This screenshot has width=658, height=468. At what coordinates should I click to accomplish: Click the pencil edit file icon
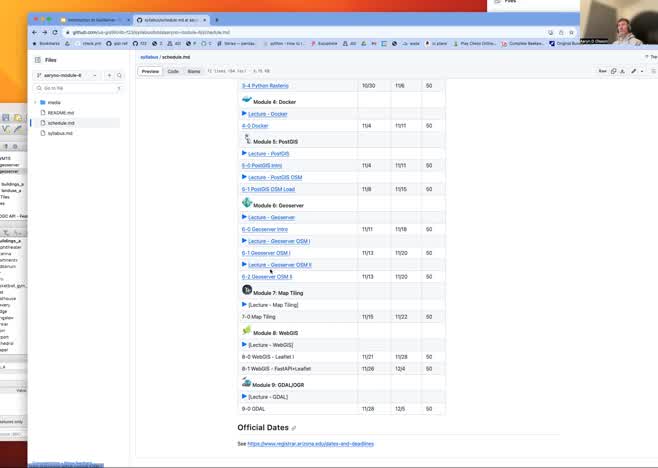(634, 71)
